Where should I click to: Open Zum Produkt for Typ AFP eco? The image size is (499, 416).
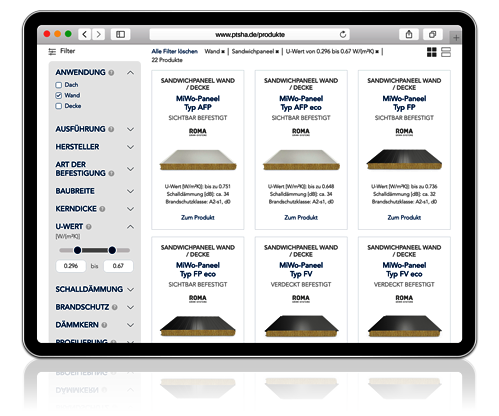coord(301,217)
